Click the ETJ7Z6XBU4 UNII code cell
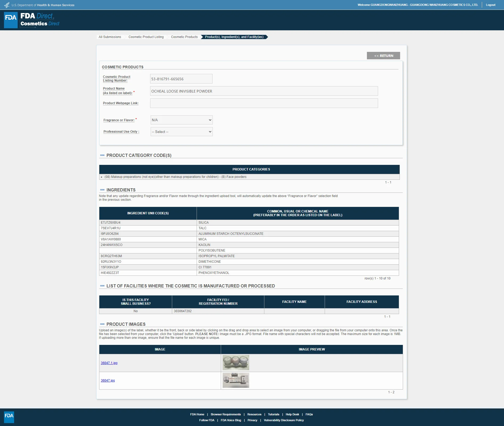The width and height of the screenshot is (504, 426). (148, 223)
